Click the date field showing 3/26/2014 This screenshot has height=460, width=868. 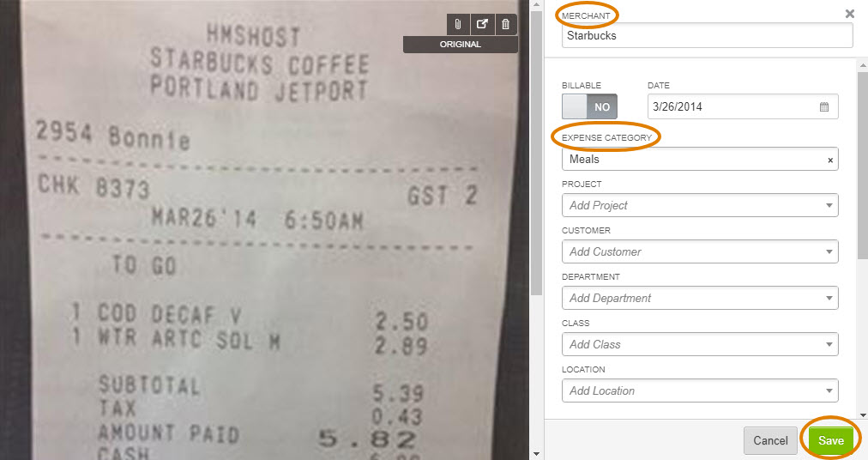click(743, 106)
